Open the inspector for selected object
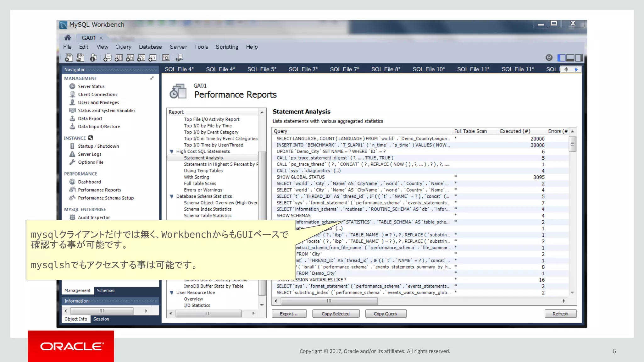644x362 pixels. (x=93, y=58)
